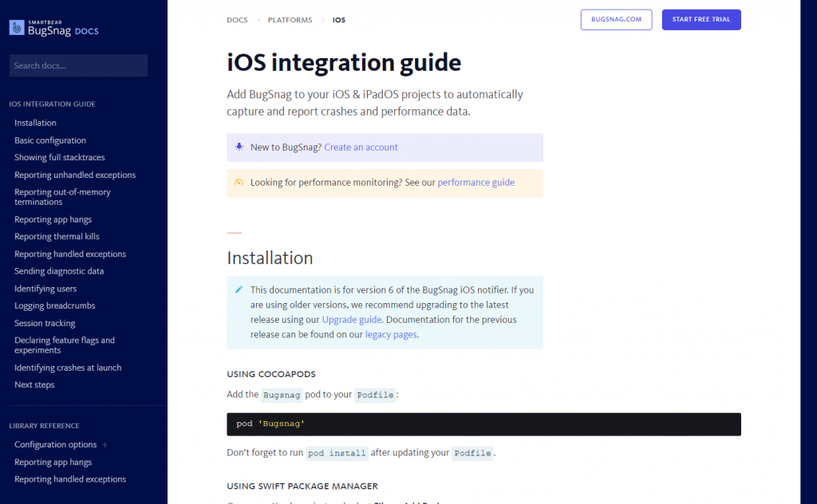Click START FREE TRIAL button
The height and width of the screenshot is (504, 817).
[x=701, y=20]
